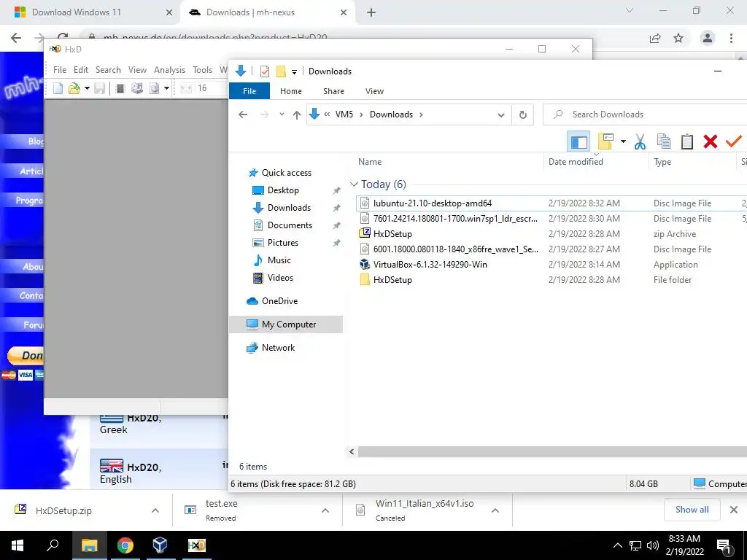Click the Copy icon in Explorer toolbar

coord(664,141)
